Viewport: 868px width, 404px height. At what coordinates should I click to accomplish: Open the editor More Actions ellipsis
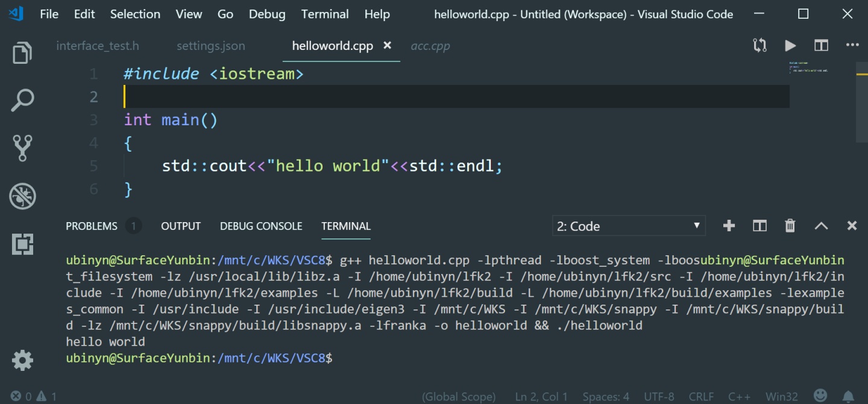click(x=852, y=45)
